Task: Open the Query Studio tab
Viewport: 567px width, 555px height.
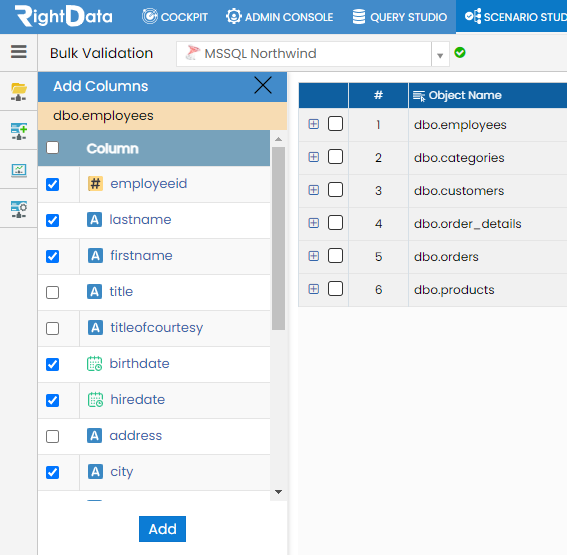Action: pos(400,17)
